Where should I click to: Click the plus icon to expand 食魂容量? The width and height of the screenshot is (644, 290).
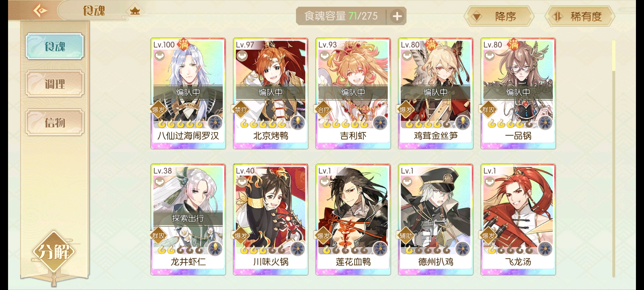[x=397, y=16]
